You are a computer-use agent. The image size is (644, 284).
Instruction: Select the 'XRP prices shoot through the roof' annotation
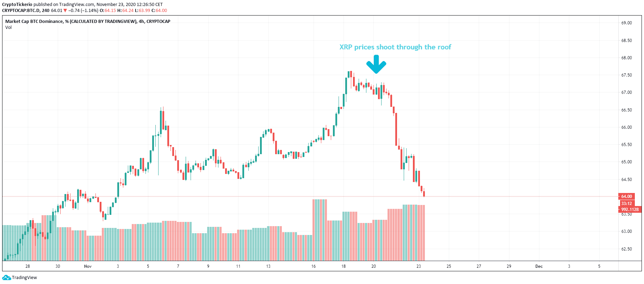[x=395, y=47]
